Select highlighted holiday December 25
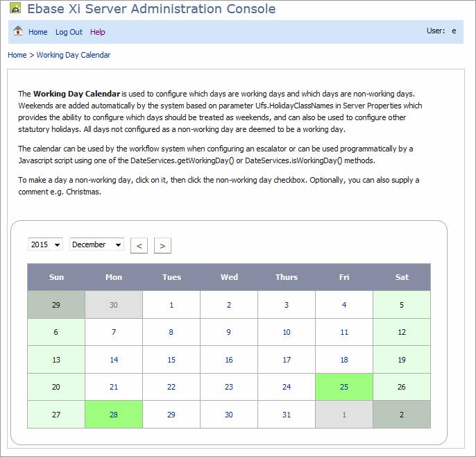Image resolution: width=476 pixels, height=457 pixels. 344,387
